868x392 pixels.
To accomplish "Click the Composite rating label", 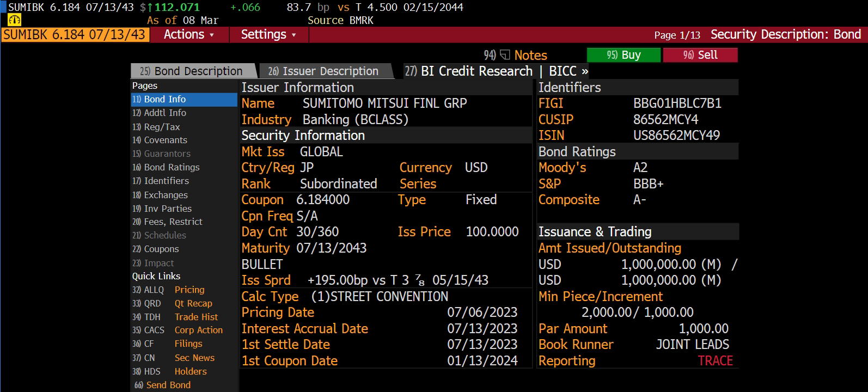I will pyautogui.click(x=569, y=200).
